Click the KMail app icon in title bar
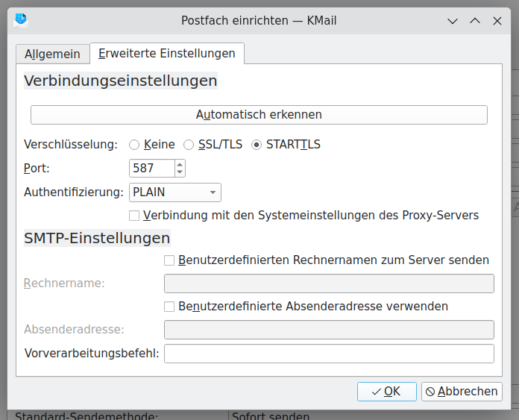519x420 pixels. point(21,20)
